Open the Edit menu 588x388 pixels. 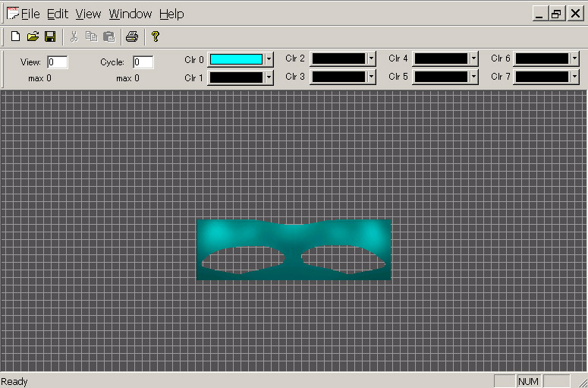(58, 14)
